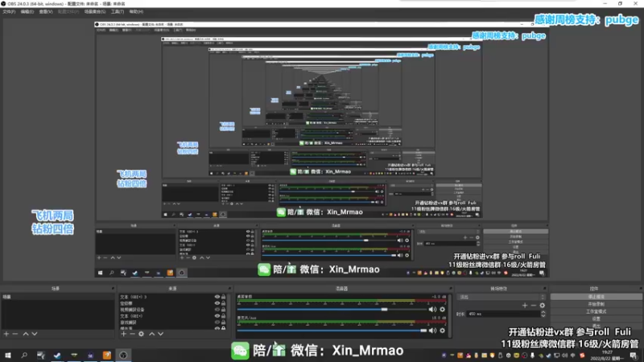
Task: Open the 编辑(E) Edit menu
Action: click(27, 11)
